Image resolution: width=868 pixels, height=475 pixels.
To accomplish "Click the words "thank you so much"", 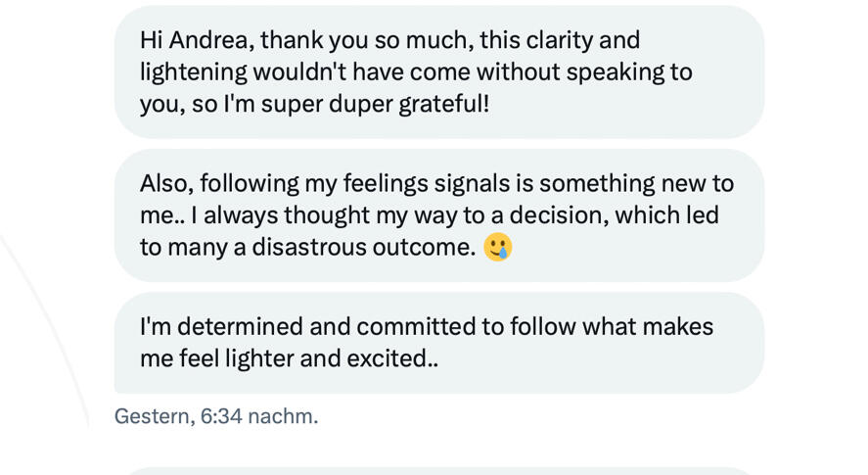I will [358, 40].
